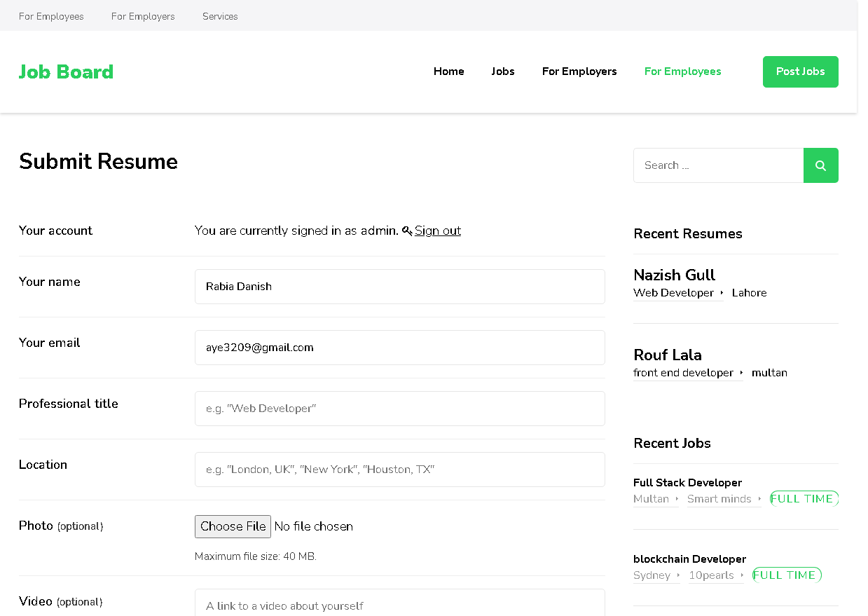868x616 pixels.
Task: Click the FULL TIME tag on blockchain Developer
Action: (x=787, y=575)
